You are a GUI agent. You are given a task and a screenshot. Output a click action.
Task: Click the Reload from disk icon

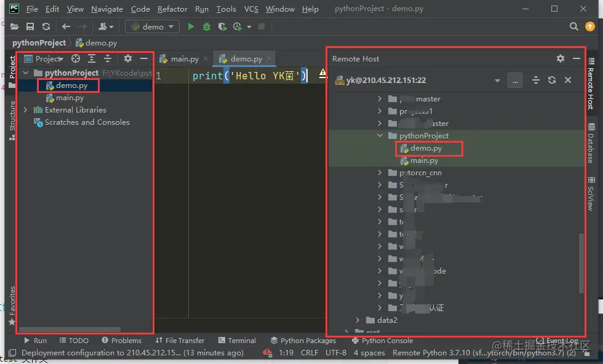coord(46,26)
